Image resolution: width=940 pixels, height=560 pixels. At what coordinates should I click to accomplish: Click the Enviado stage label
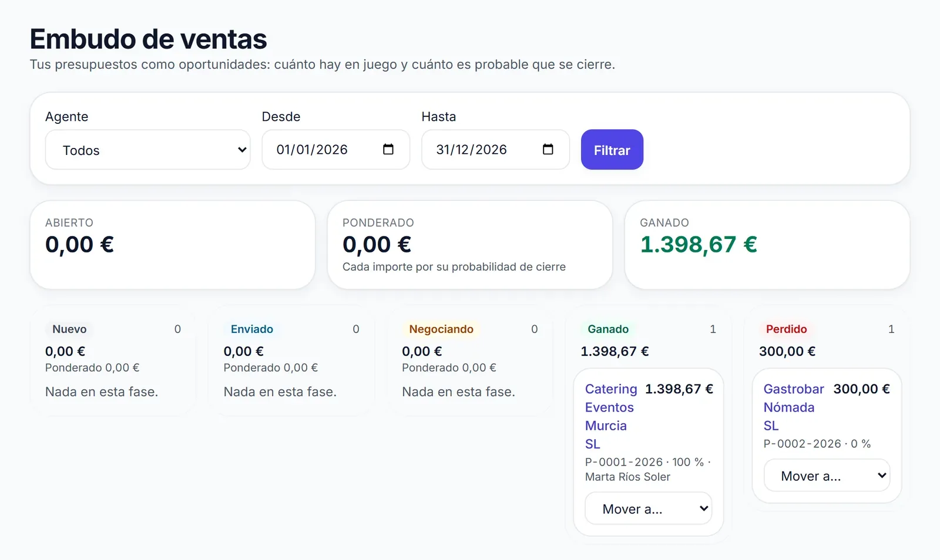click(x=251, y=329)
